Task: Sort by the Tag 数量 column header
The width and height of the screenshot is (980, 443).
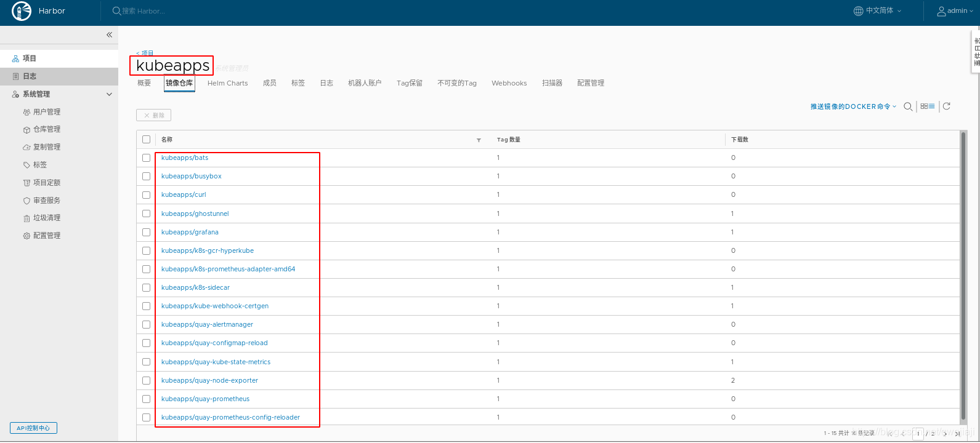Action: tap(509, 140)
